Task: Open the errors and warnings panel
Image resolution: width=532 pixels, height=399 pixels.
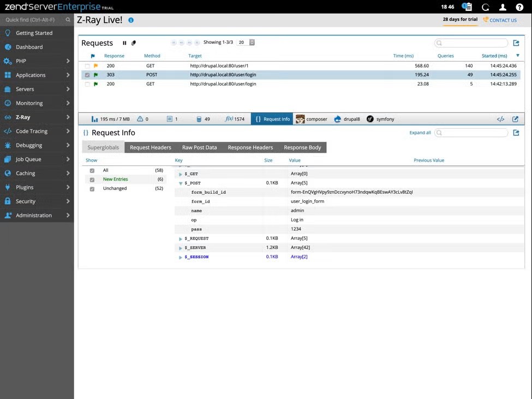Action: tap(143, 119)
